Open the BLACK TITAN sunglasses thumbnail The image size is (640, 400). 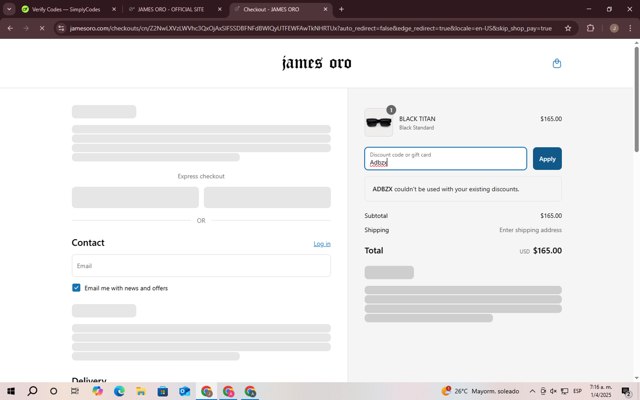(x=378, y=122)
